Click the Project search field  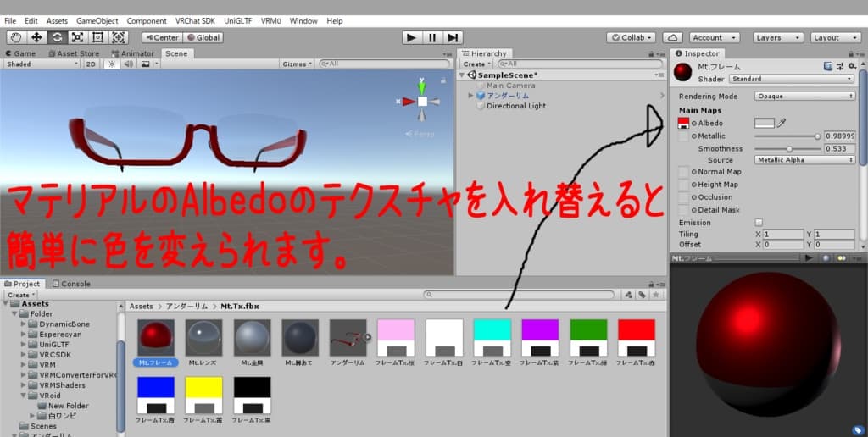click(x=520, y=295)
